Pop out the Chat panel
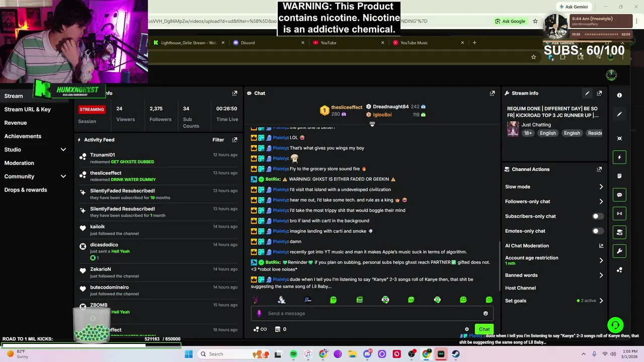 tap(492, 93)
